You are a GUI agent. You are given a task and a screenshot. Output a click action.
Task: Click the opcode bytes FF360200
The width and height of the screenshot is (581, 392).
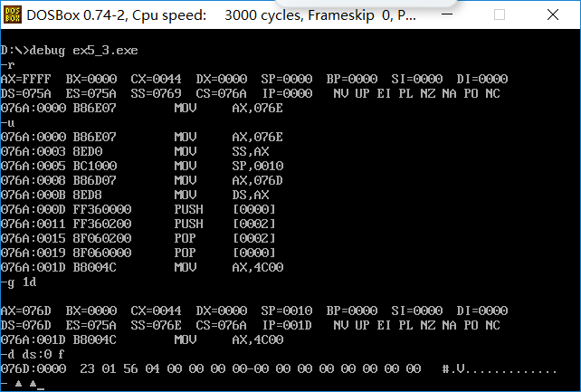click(102, 224)
